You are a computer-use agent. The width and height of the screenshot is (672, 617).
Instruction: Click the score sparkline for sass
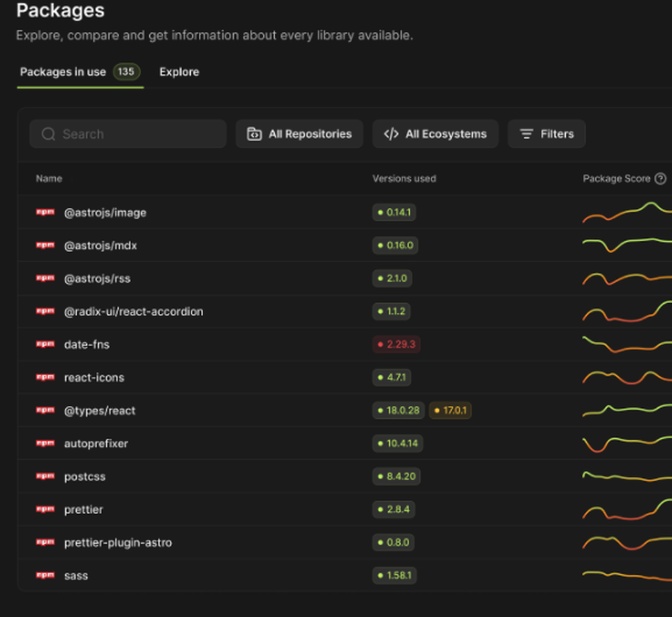point(627,575)
